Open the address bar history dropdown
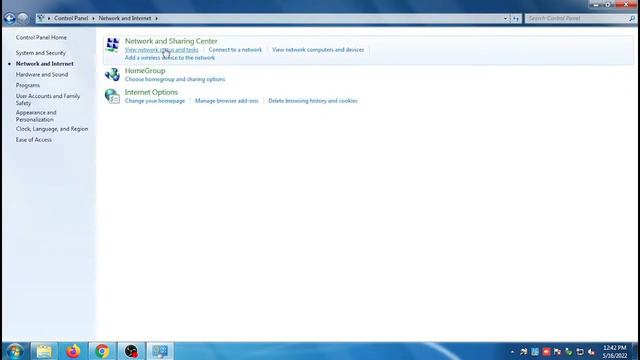 pos(505,18)
